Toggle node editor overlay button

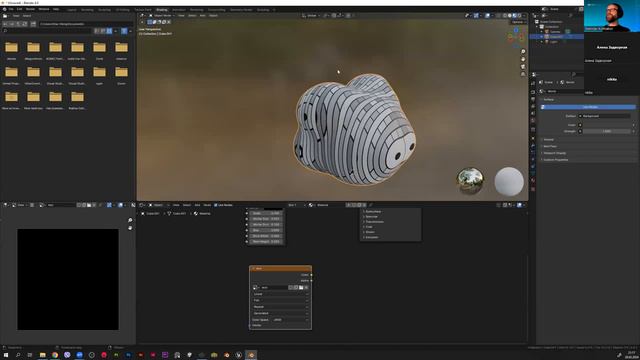(520, 205)
